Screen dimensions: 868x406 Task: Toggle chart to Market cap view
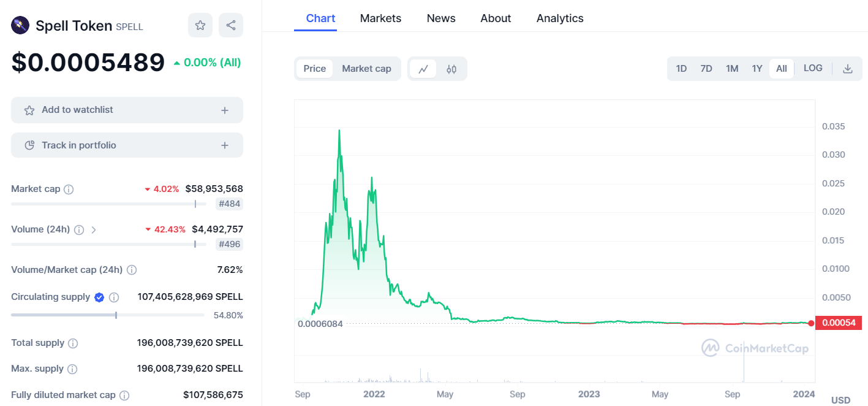[x=366, y=69]
